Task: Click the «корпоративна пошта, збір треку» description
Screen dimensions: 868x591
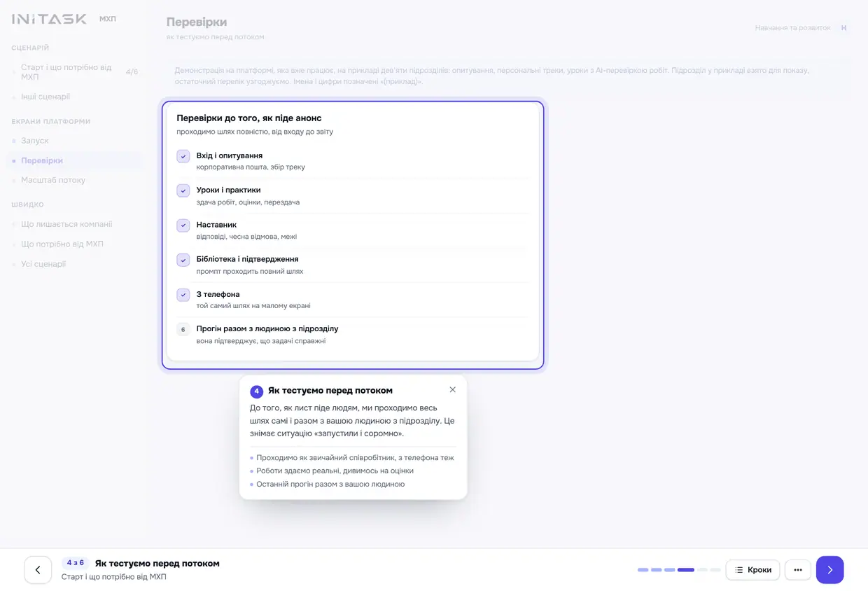Action: [x=251, y=167]
